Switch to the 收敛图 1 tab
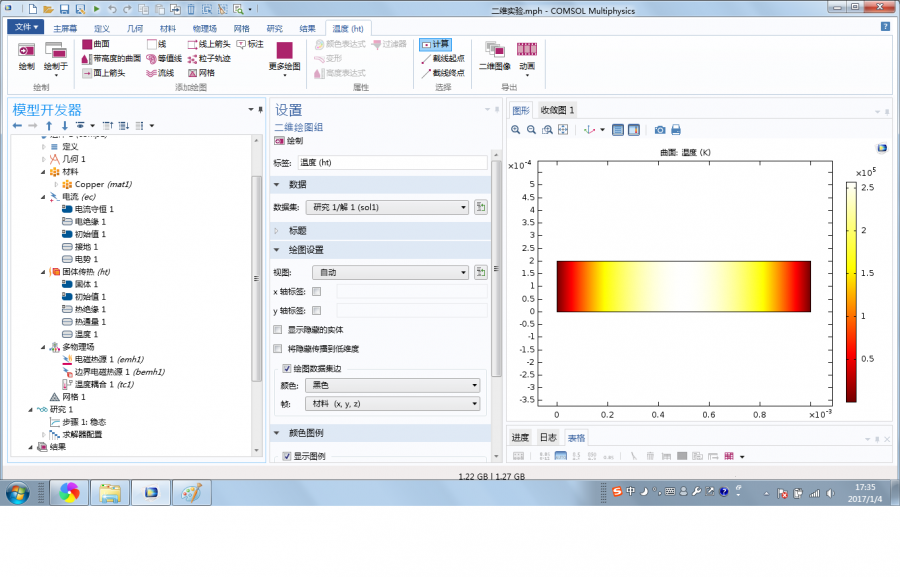 [x=557, y=110]
